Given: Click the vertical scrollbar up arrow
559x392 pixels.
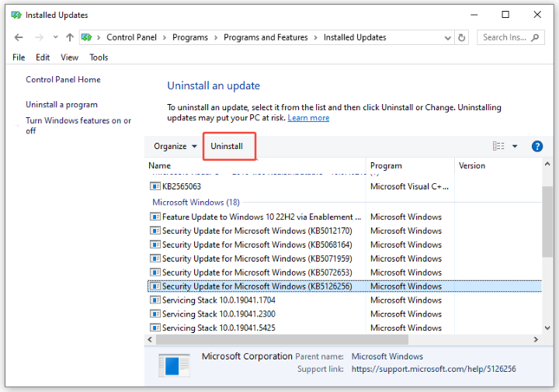Looking at the screenshot, I should [547, 164].
